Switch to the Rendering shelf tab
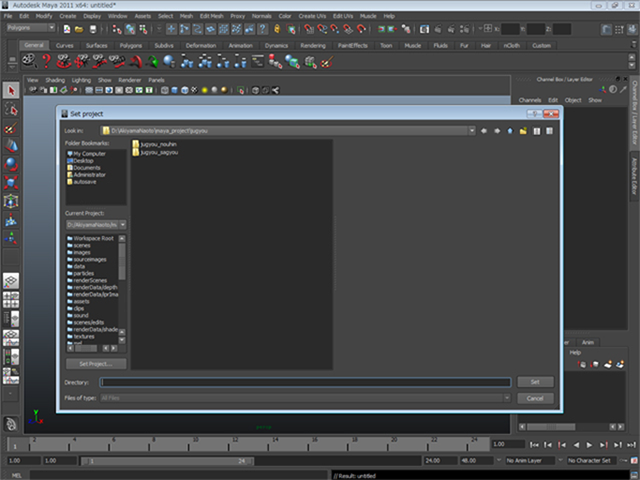The height and width of the screenshot is (480, 640). pos(313,45)
